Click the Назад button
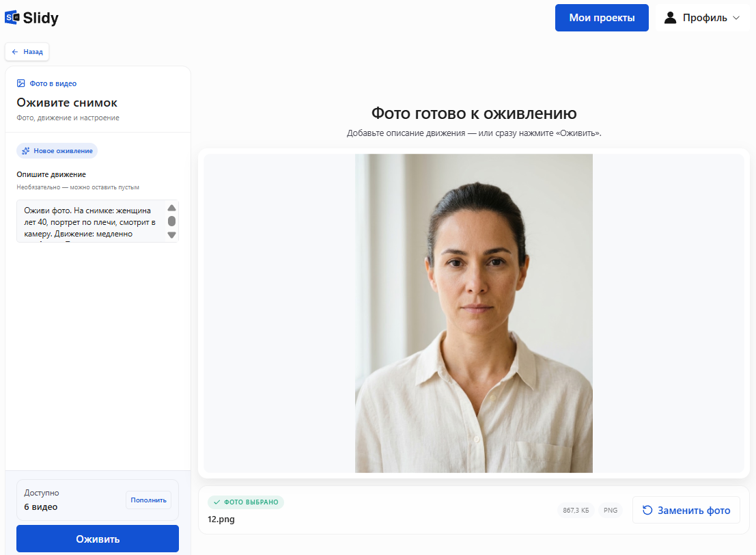 [x=27, y=52]
